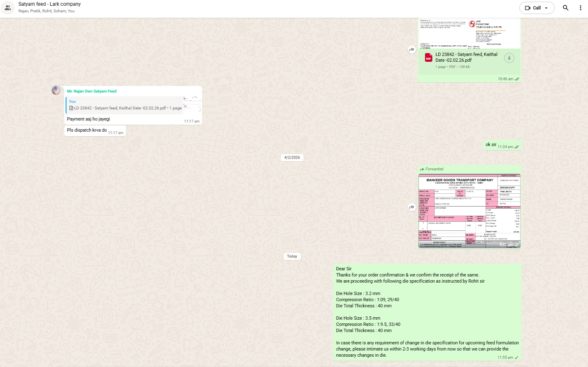Select the 'ok sir' message bubble
Viewport: 588px width, 367px height.
click(x=491, y=145)
